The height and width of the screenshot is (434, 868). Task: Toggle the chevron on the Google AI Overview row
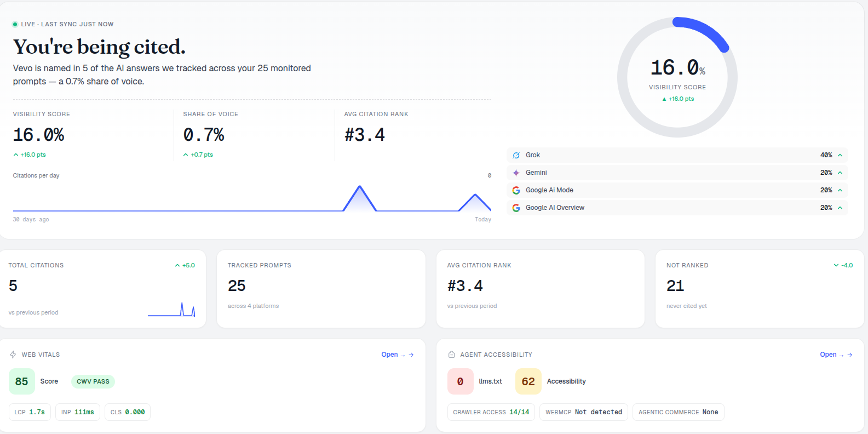(840, 208)
